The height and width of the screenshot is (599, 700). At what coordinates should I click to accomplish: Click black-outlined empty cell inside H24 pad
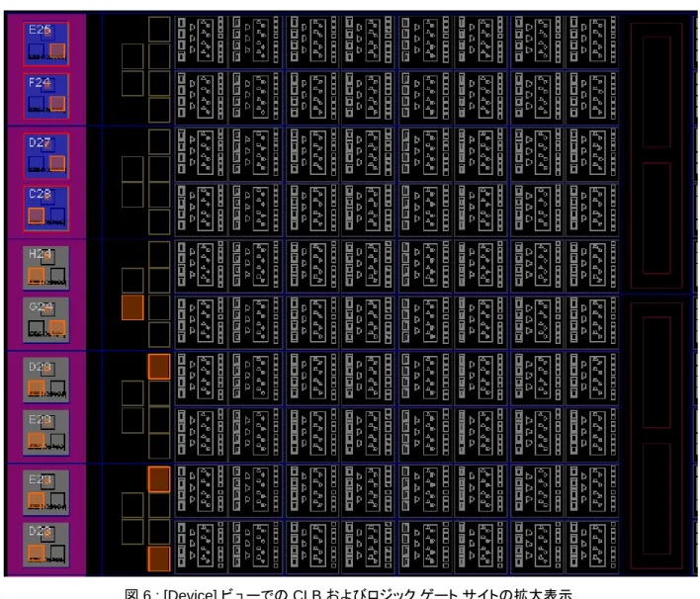[x=57, y=276]
